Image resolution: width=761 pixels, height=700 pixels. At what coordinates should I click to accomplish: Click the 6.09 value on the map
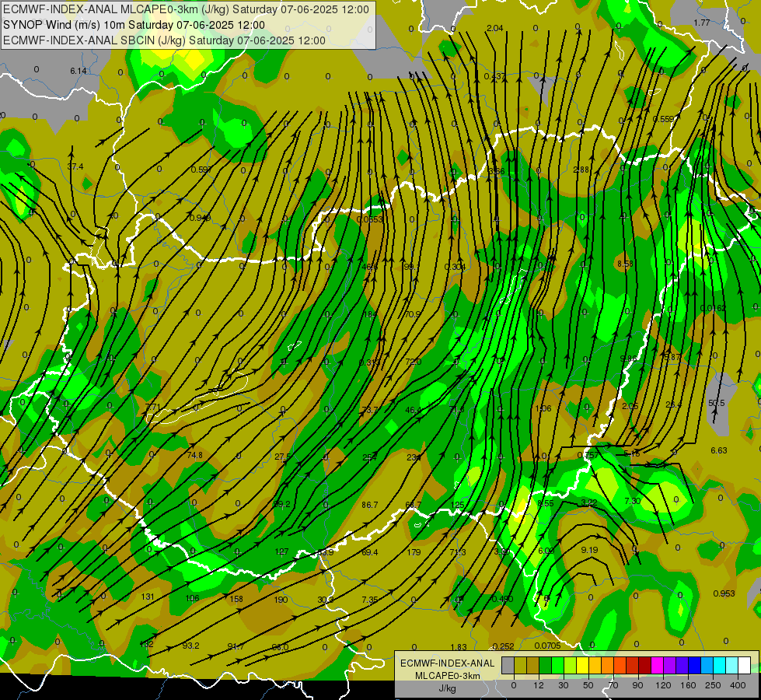click(546, 551)
